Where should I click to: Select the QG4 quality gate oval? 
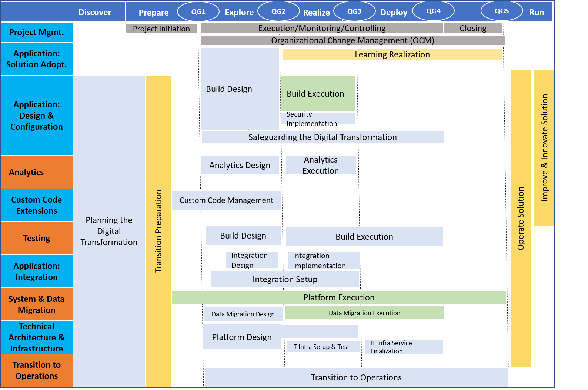(x=433, y=11)
